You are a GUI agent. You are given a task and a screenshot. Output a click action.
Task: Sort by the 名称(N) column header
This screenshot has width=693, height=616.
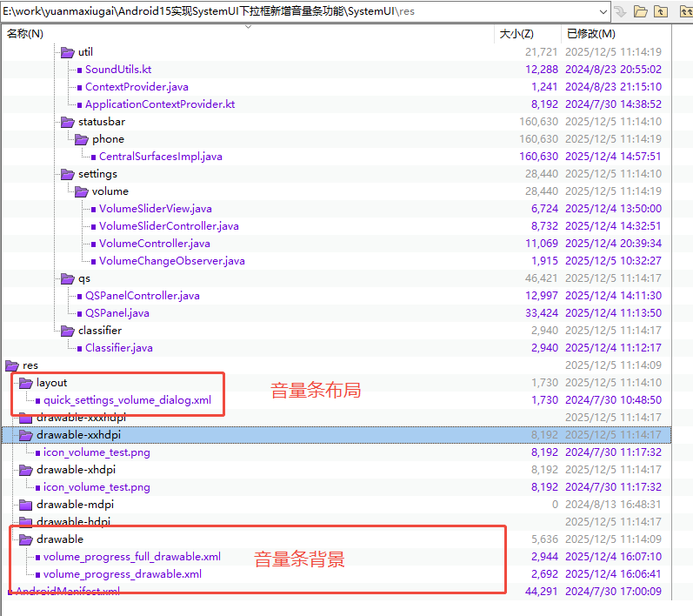(x=25, y=34)
